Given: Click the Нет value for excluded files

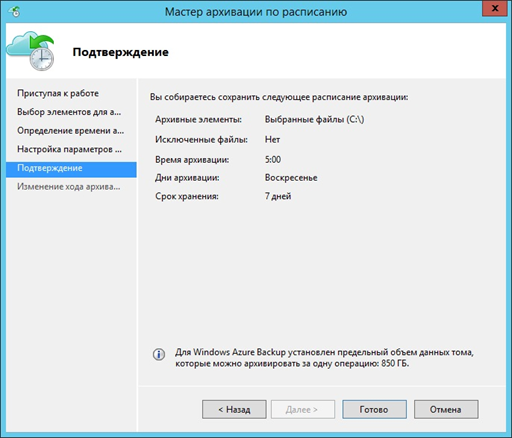Looking at the screenshot, I should 272,139.
